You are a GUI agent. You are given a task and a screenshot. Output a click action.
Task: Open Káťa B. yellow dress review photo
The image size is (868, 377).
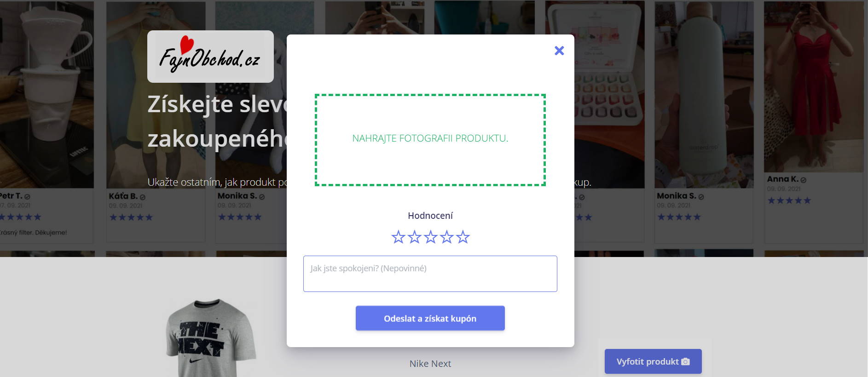(x=156, y=94)
